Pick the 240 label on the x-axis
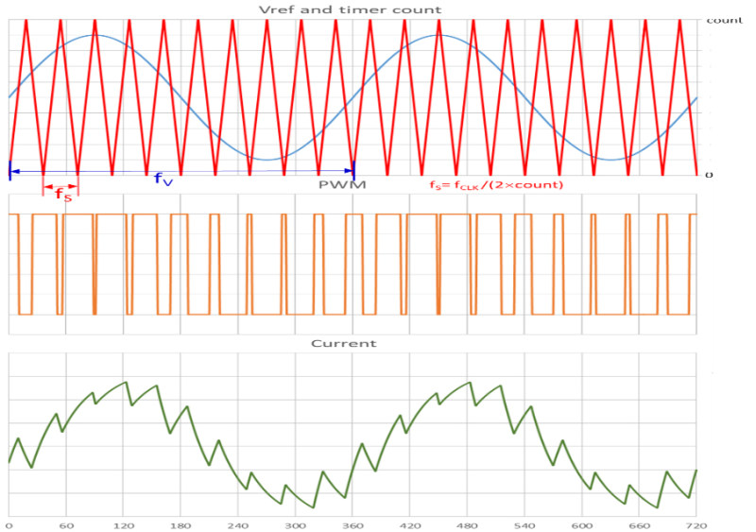The image size is (756, 532). pos(238,523)
